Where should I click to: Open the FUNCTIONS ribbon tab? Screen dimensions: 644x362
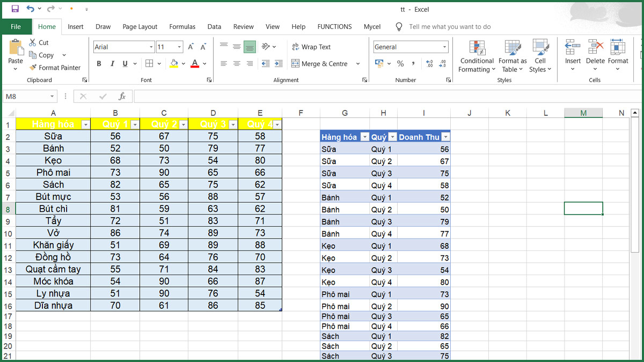334,26
